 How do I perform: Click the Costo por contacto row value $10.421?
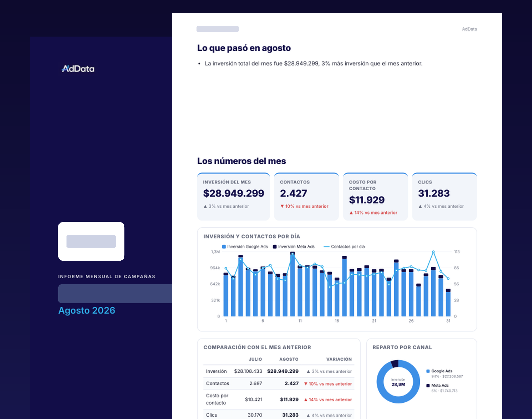254,399
